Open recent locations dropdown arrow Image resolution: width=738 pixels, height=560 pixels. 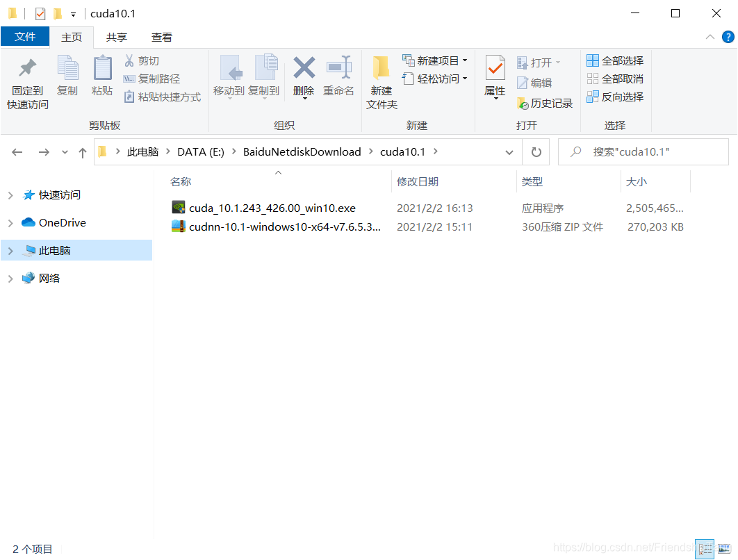65,152
